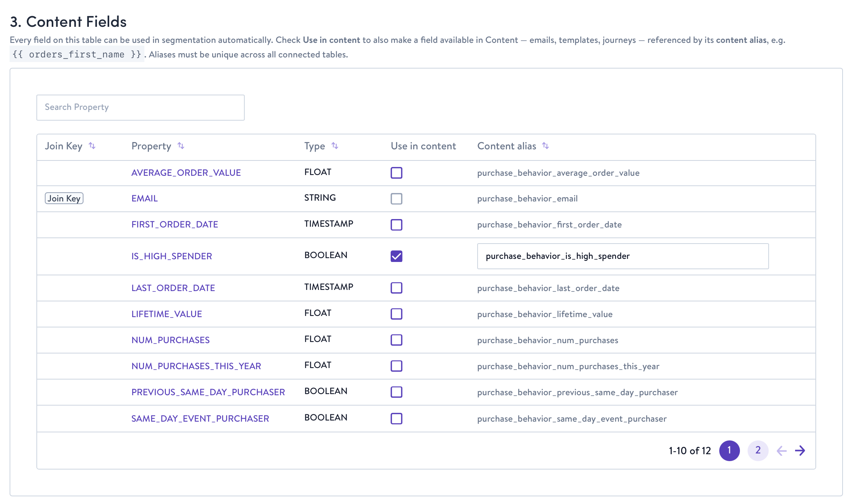Sort table by Join Key column icon
The image size is (851, 504).
[x=92, y=146]
